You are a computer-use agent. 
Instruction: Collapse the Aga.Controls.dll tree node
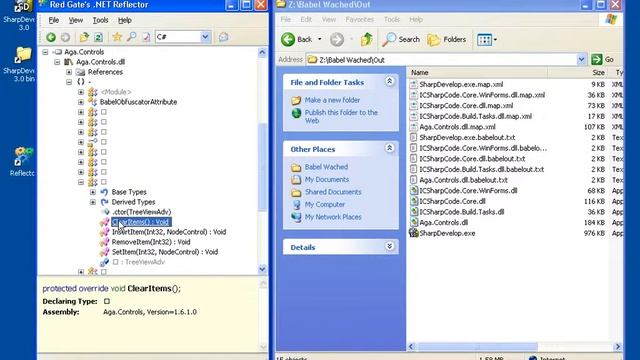tap(57, 62)
